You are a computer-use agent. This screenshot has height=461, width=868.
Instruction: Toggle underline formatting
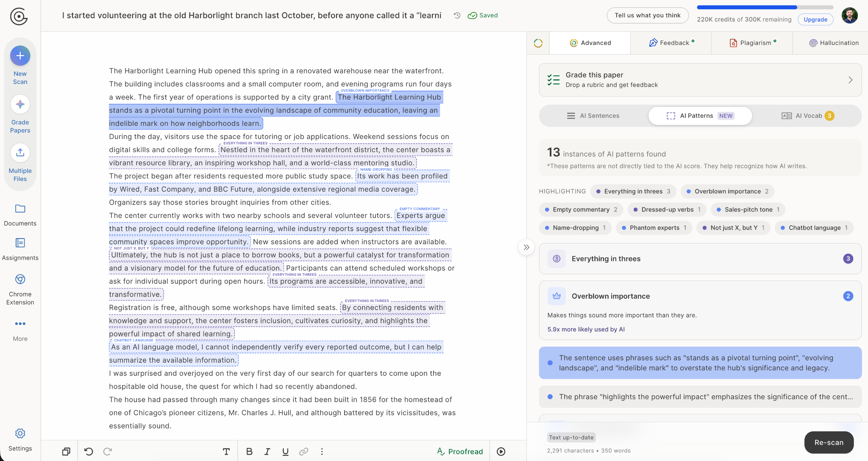pyautogui.click(x=286, y=452)
